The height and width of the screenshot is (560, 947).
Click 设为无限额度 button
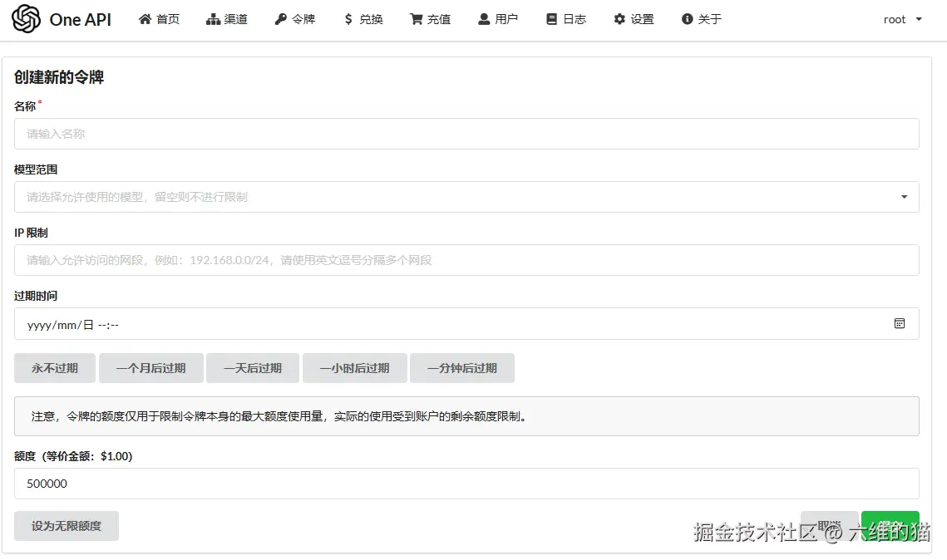pos(67,526)
